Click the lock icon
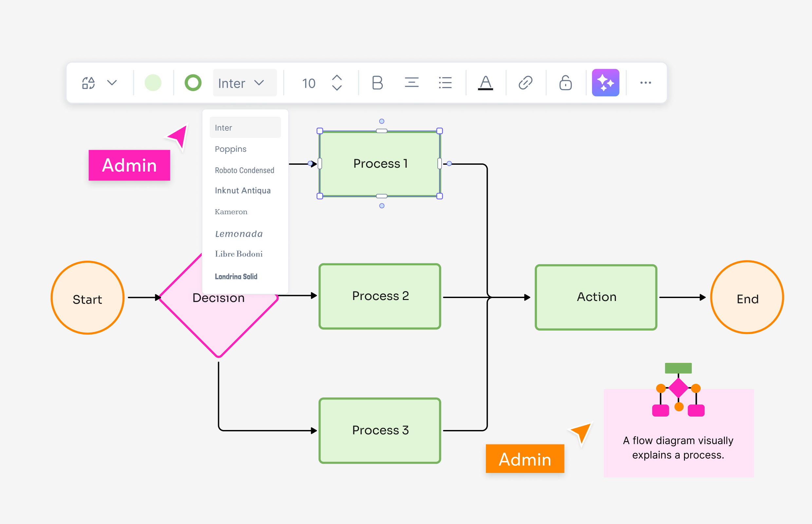The image size is (812, 524). click(x=565, y=83)
